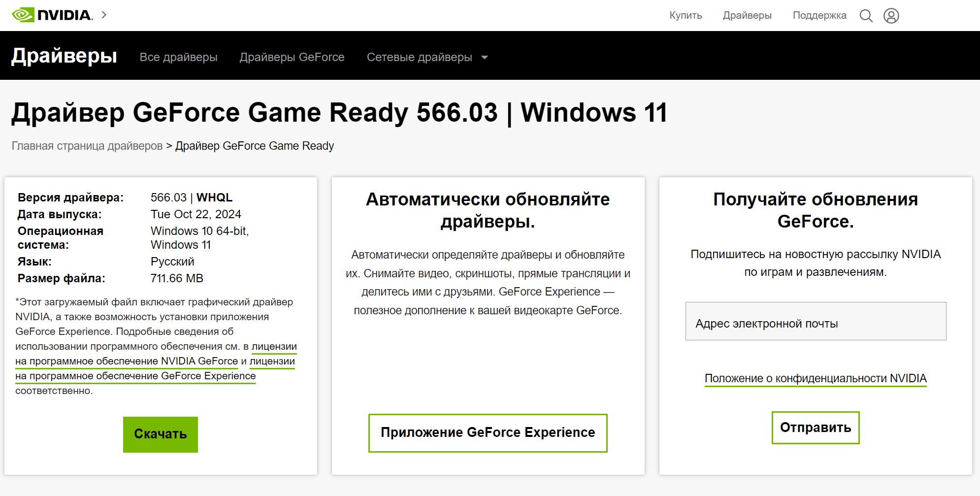Click the Получайте обновления GeForce heading
This screenshot has width=980, height=496.
click(x=816, y=210)
